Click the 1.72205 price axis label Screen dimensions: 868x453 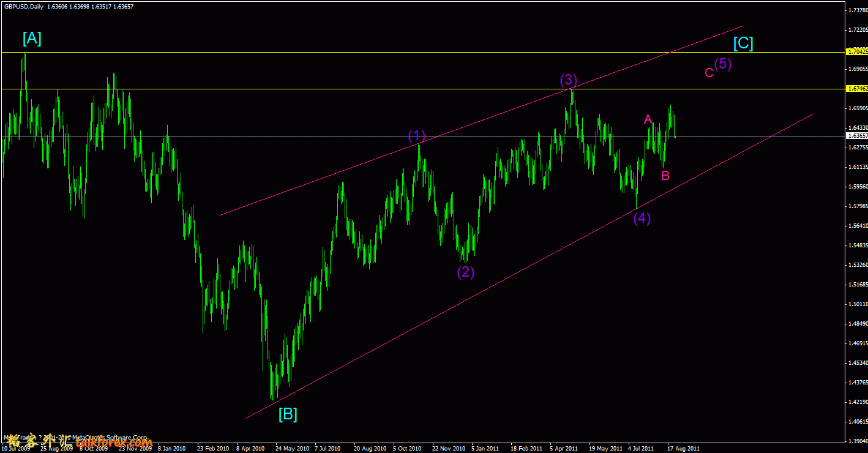click(858, 30)
